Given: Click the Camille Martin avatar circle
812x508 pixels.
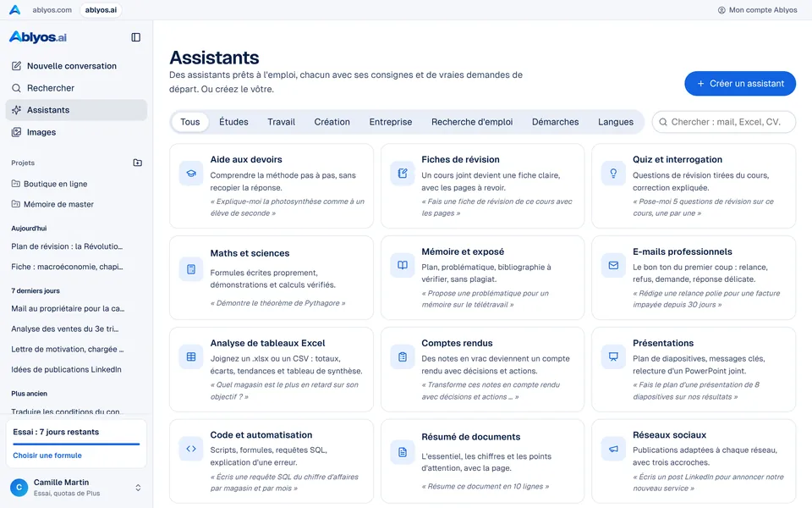Looking at the screenshot, I should click(x=19, y=488).
